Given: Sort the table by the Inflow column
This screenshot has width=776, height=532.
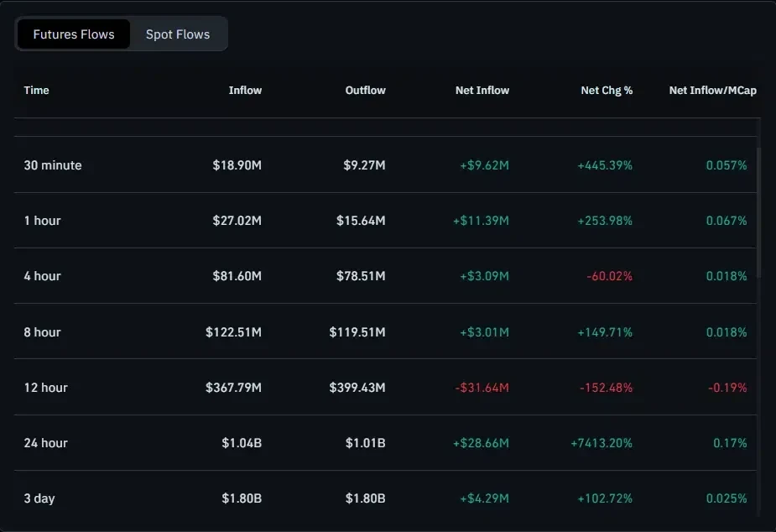Looking at the screenshot, I should (x=245, y=90).
